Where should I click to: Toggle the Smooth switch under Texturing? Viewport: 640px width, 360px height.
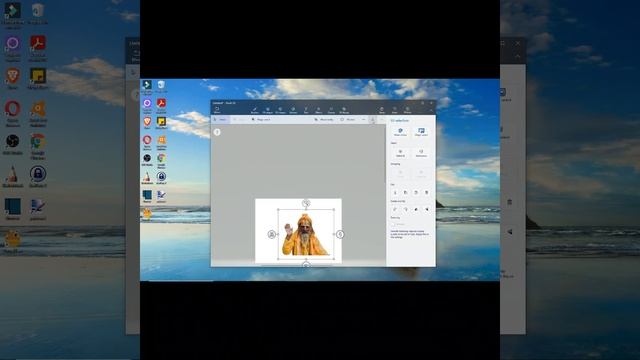pyautogui.click(x=394, y=224)
